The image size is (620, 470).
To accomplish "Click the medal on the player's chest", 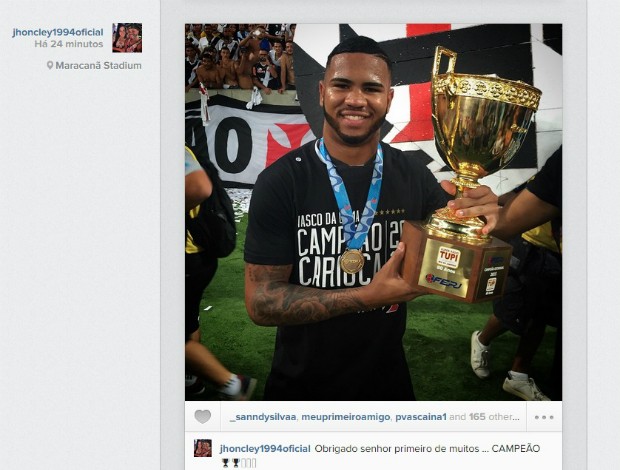I will (x=352, y=261).
